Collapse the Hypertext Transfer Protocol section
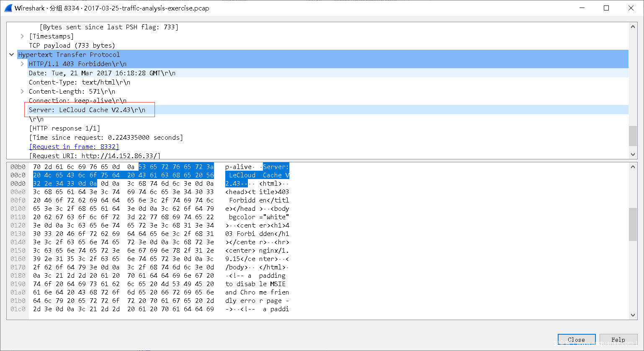This screenshot has height=351, width=644. (x=12, y=55)
